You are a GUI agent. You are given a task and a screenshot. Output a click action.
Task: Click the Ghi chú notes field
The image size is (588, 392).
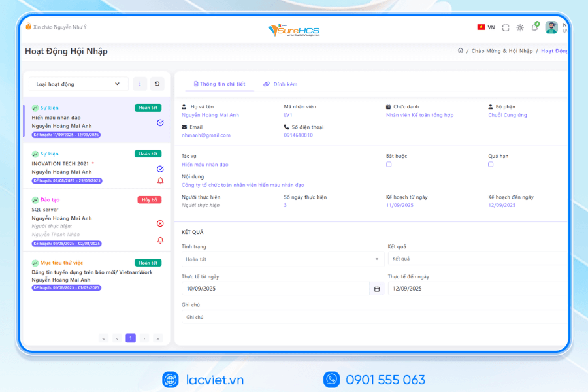pos(374,317)
